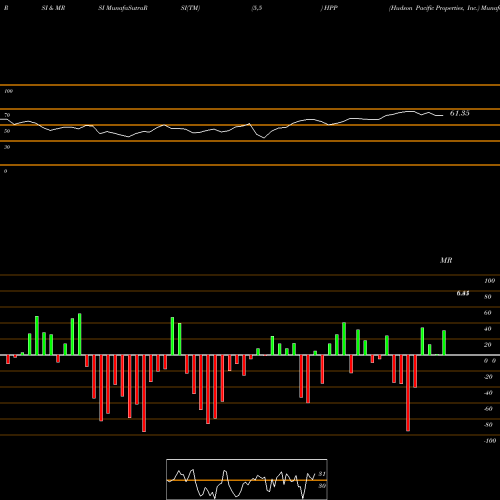Screen dimensions: 500x500
Task: Click the RSI current value '61.35'
Action: click(460, 113)
